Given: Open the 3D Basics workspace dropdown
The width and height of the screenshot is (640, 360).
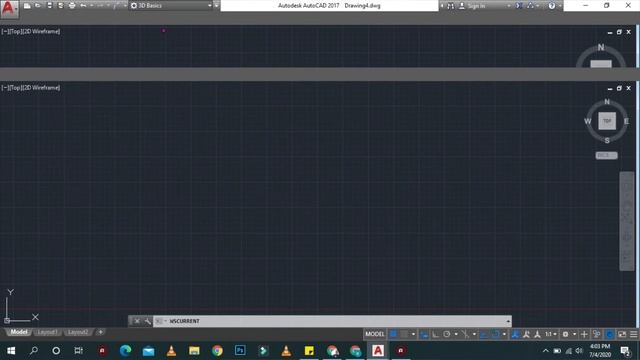Looking at the screenshot, I should coord(171,6).
